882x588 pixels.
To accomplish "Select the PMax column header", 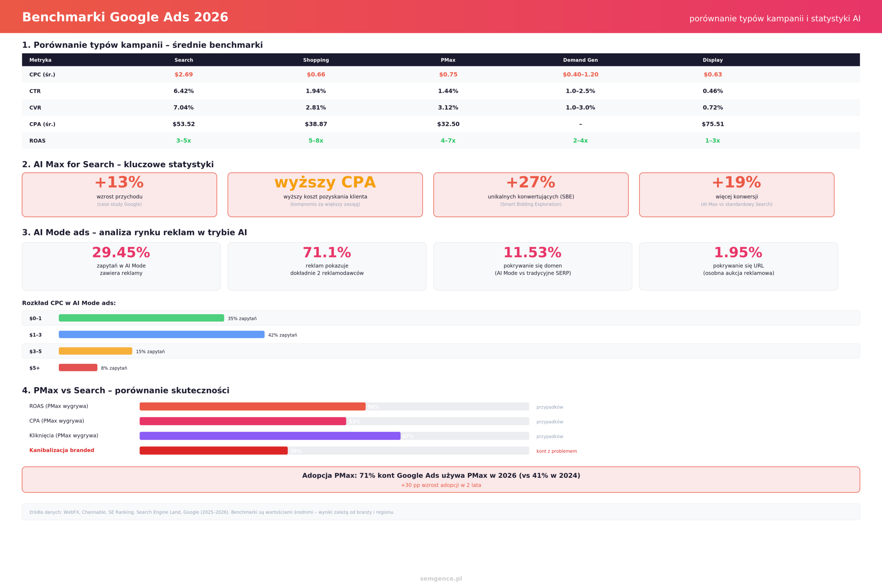I will coord(448,60).
